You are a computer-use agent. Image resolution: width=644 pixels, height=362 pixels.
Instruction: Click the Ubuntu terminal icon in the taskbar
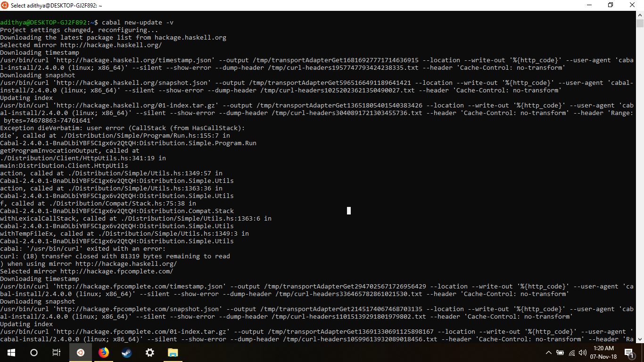(80, 352)
